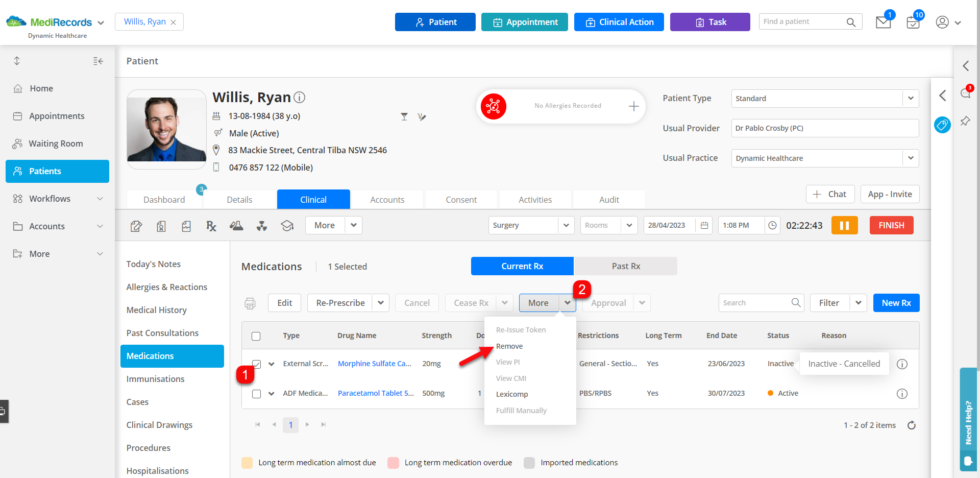Uncheck the Morphine Sulfate row checkbox
This screenshot has height=478, width=980.
257,364
